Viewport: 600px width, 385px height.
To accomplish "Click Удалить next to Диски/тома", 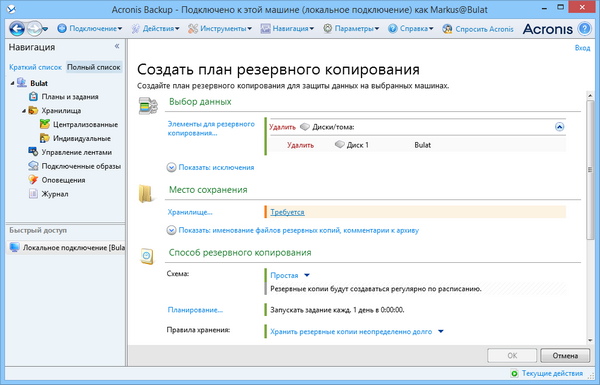I will (x=282, y=127).
